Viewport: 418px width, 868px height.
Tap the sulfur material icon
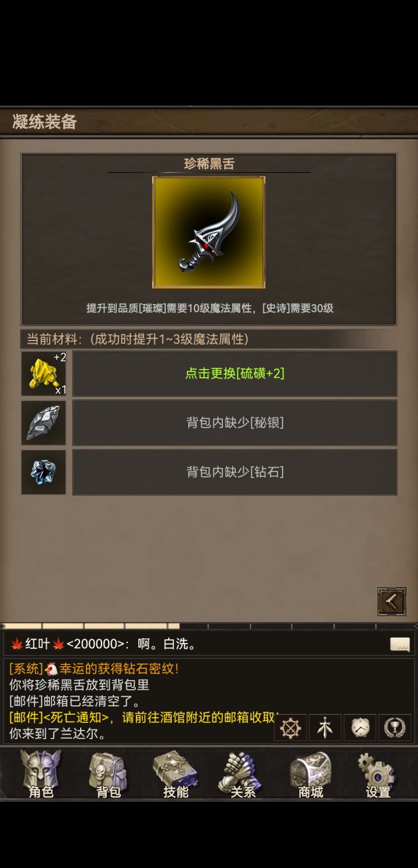click(x=44, y=373)
